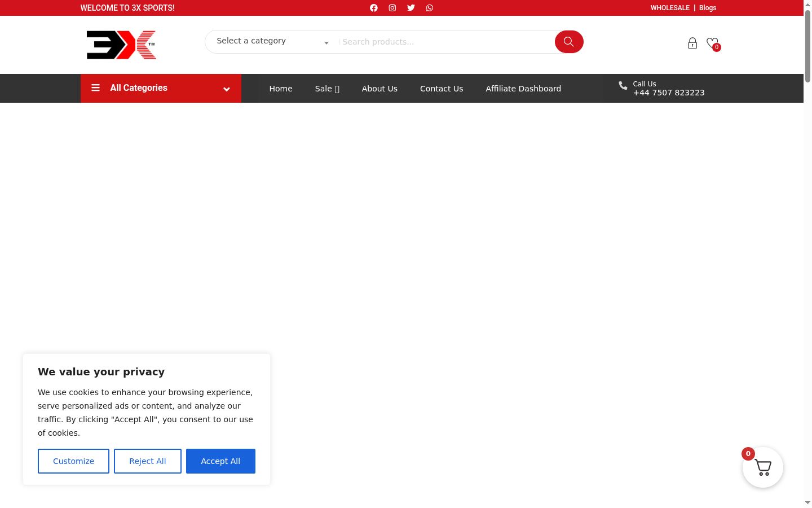Click the scrollbar up arrow

pos(807,5)
